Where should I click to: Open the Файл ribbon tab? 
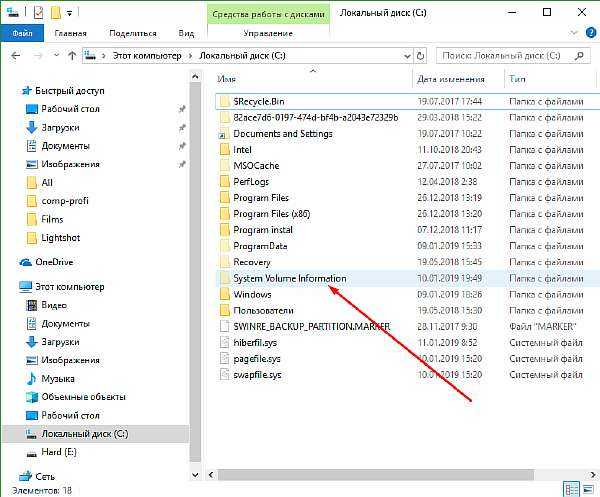22,34
